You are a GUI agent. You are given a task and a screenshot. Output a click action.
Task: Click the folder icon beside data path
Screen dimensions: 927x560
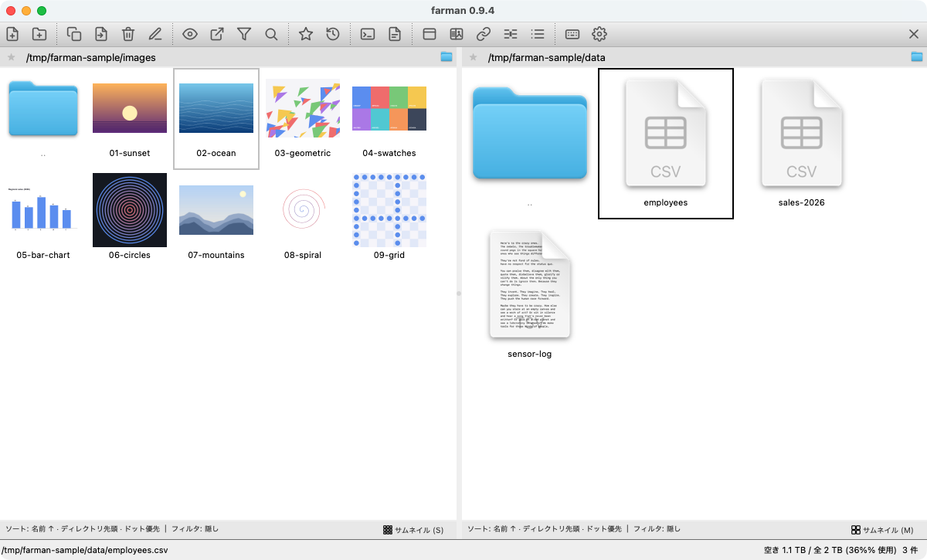(917, 57)
